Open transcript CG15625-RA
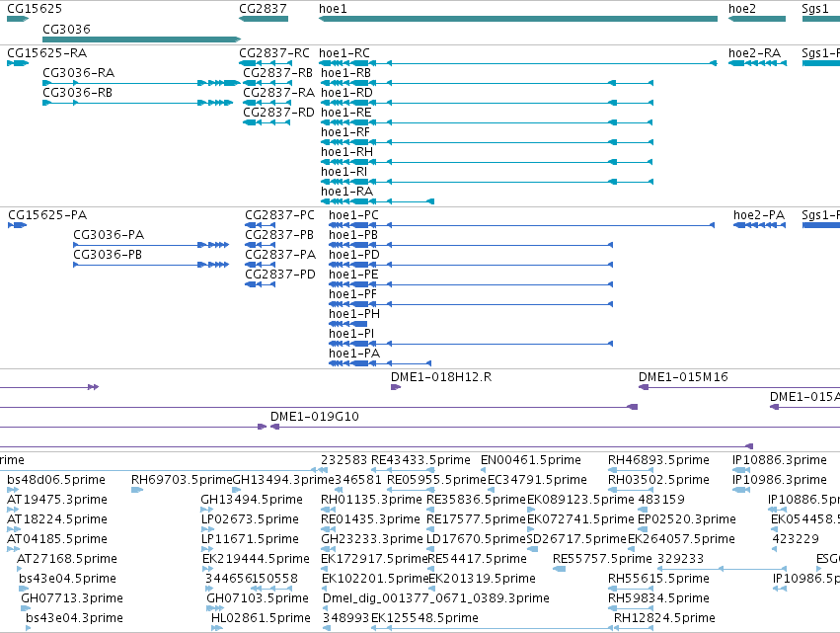 tap(46, 53)
